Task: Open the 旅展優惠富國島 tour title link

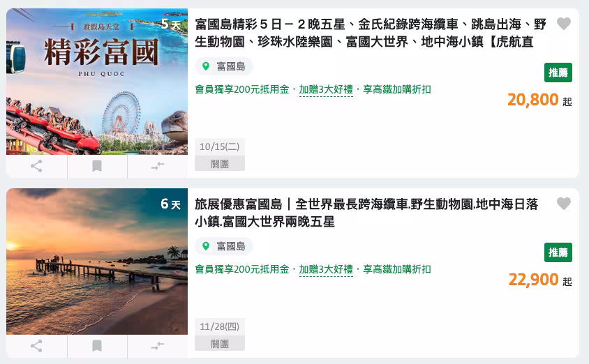Action: pyautogui.click(x=366, y=213)
